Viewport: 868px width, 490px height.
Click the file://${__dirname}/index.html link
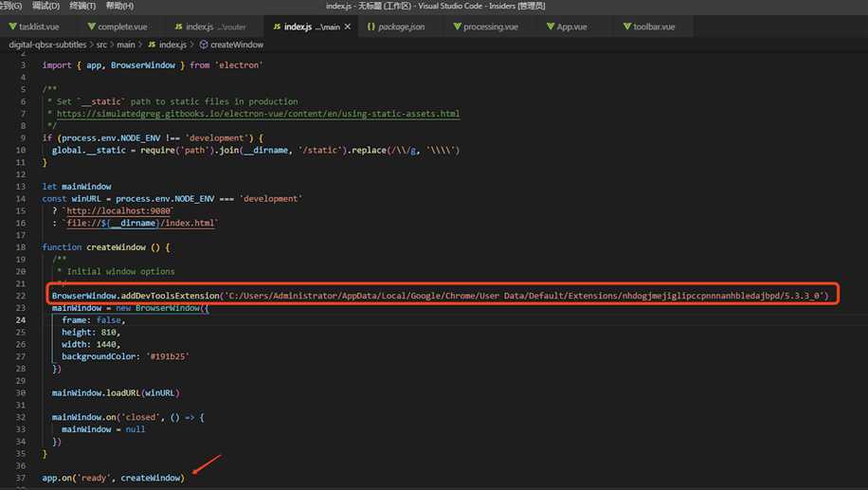pyautogui.click(x=140, y=223)
